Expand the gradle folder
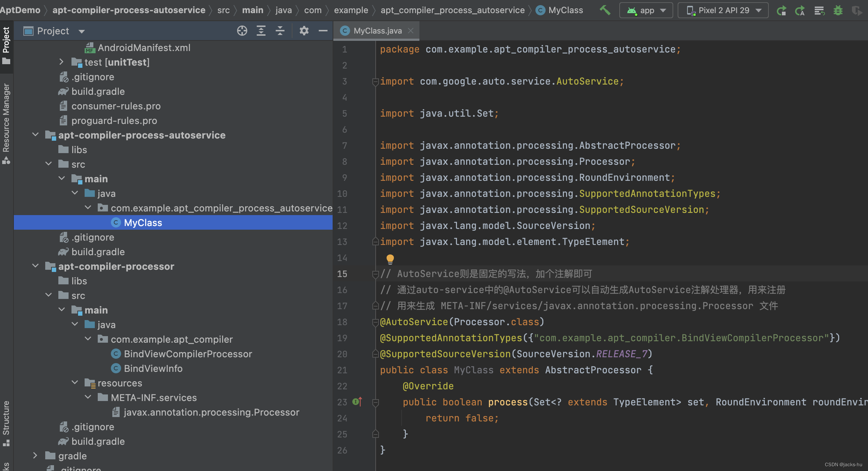The height and width of the screenshot is (471, 868). pyautogui.click(x=35, y=456)
